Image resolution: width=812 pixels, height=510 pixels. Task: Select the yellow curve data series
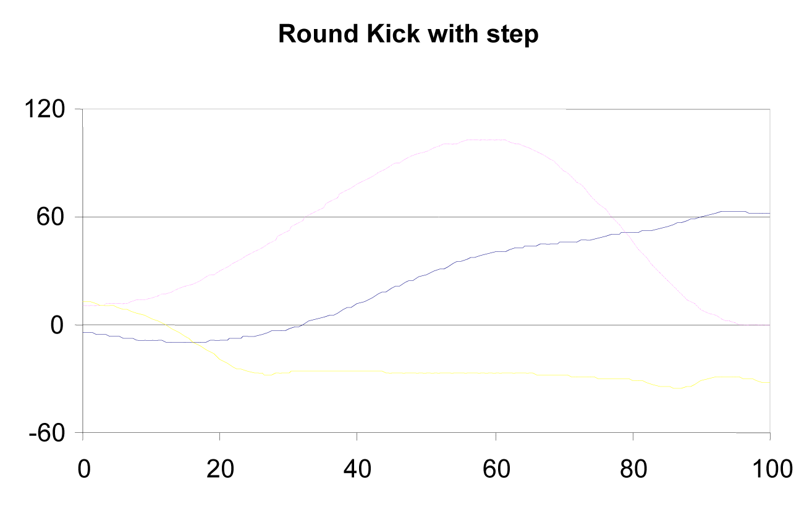433,374
